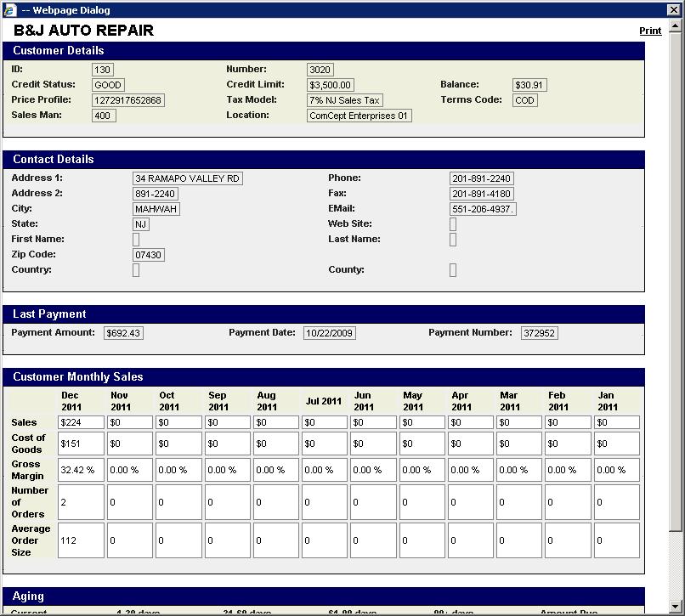Close the Webpage Dialog window
Screen dimensions: 685x616
pyautogui.click(x=674, y=10)
